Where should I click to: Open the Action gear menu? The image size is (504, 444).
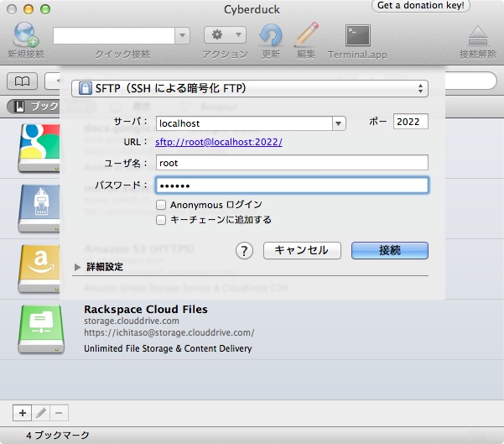[225, 34]
